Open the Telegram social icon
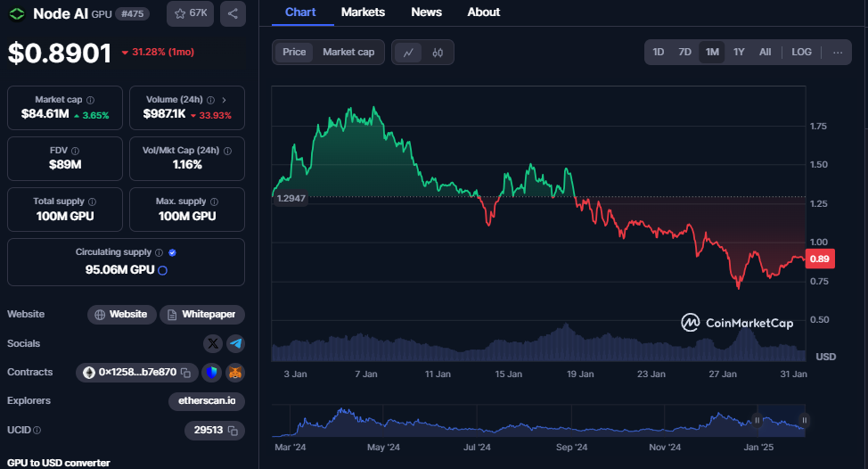This screenshot has width=868, height=469. (x=235, y=343)
